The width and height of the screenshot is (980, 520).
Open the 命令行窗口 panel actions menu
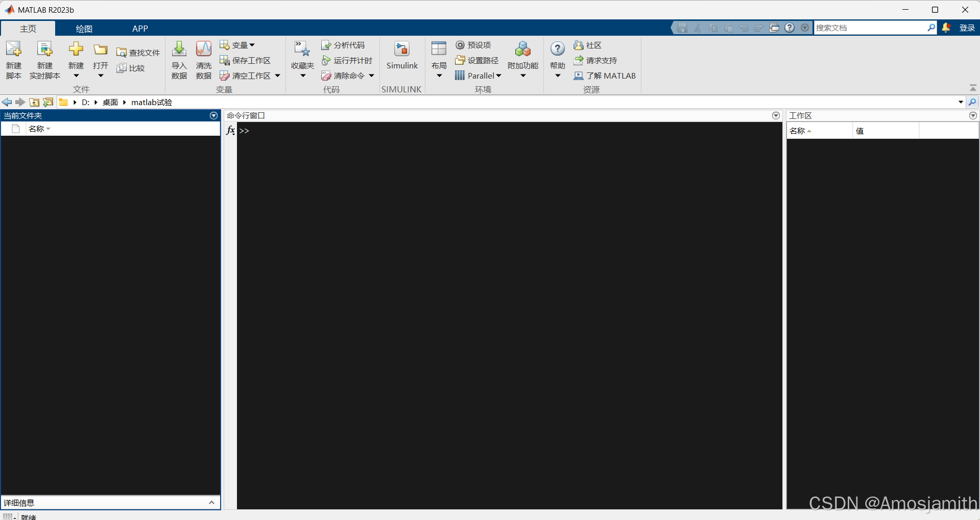click(x=776, y=116)
